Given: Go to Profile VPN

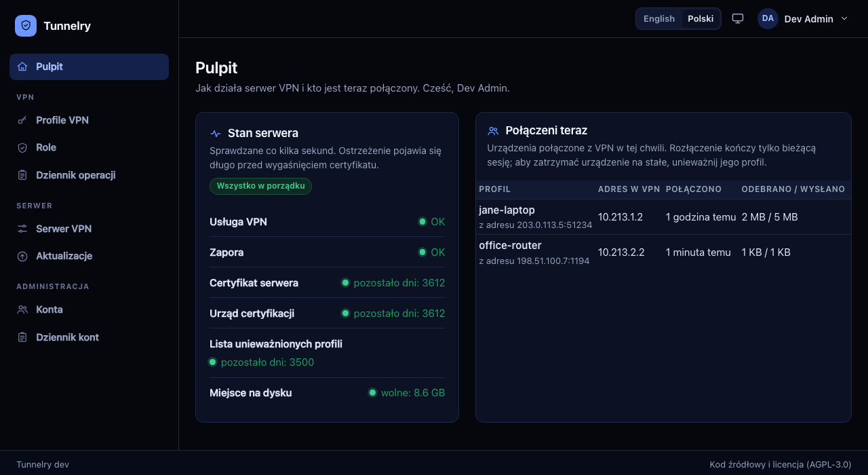Looking at the screenshot, I should coord(89,120).
